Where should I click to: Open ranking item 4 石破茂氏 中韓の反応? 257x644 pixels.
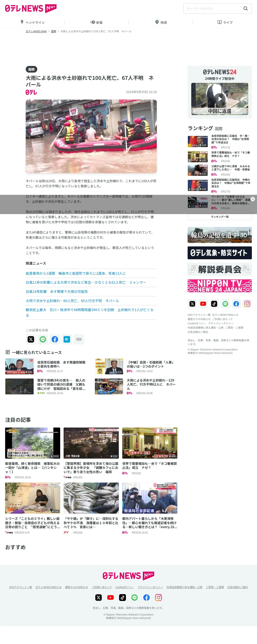point(220,185)
